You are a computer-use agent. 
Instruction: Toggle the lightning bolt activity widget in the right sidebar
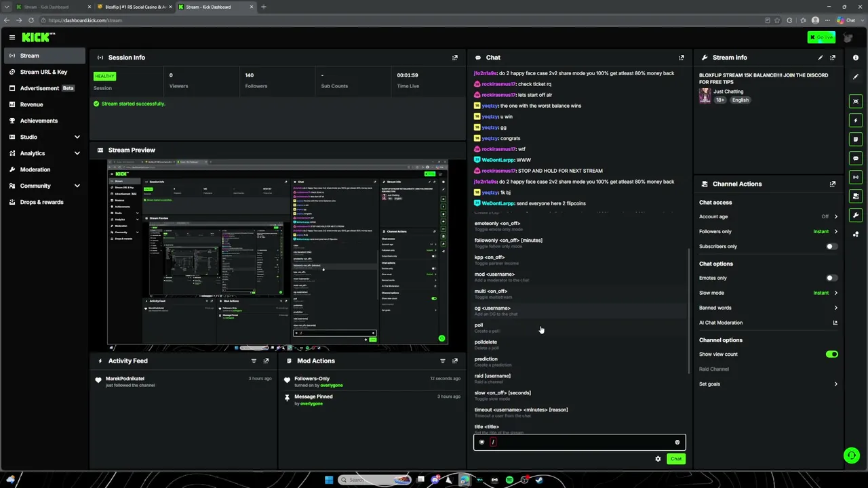pos(856,120)
